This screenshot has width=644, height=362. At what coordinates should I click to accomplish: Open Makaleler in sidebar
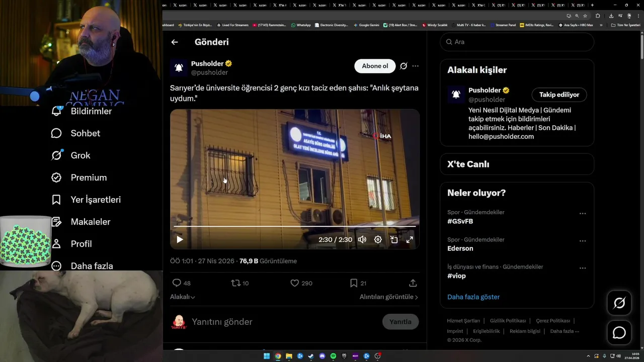(80, 222)
